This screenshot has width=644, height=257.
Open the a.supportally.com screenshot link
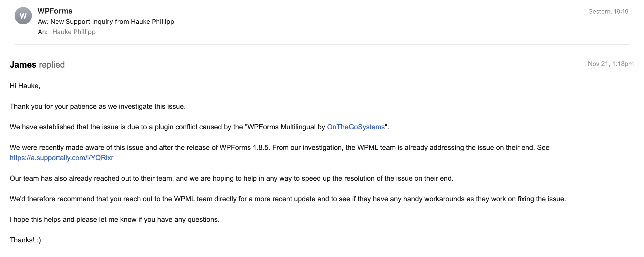[62, 158]
